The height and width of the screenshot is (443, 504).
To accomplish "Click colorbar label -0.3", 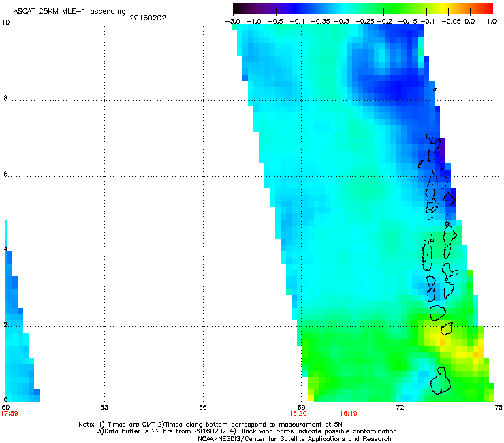I will [342, 22].
